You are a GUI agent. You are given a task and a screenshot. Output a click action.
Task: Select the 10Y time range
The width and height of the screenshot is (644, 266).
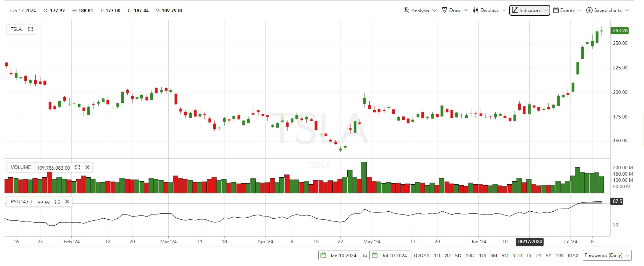[560, 255]
